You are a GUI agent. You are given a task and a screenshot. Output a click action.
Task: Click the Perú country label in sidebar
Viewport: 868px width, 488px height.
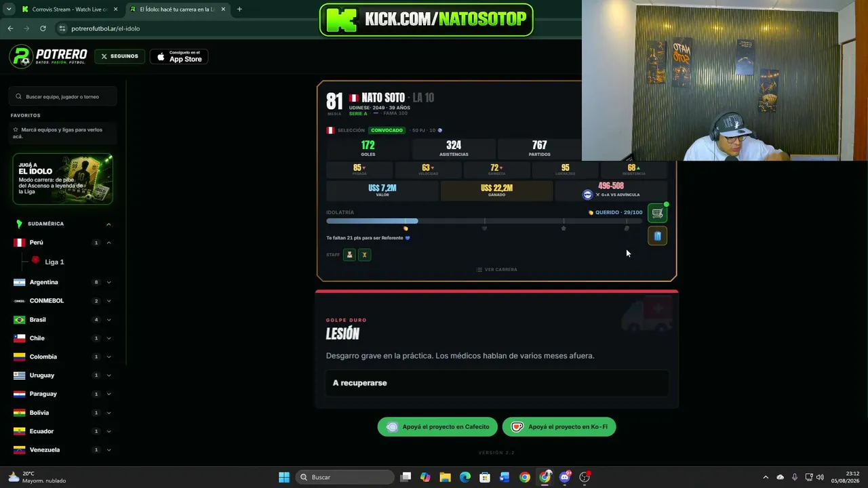click(x=36, y=243)
